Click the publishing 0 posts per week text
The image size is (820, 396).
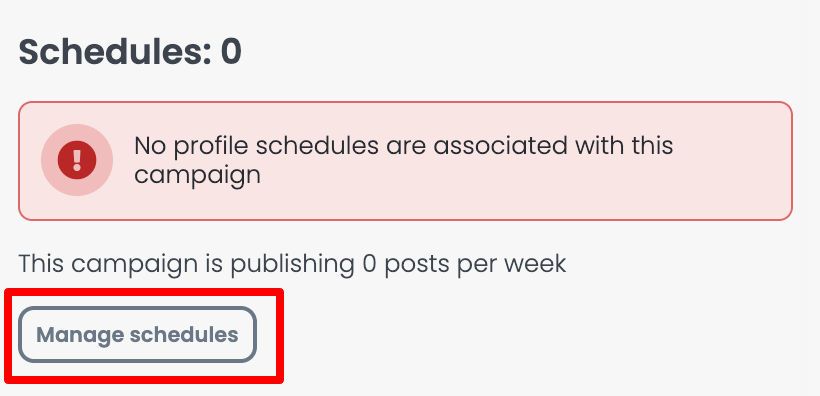[x=398, y=264]
